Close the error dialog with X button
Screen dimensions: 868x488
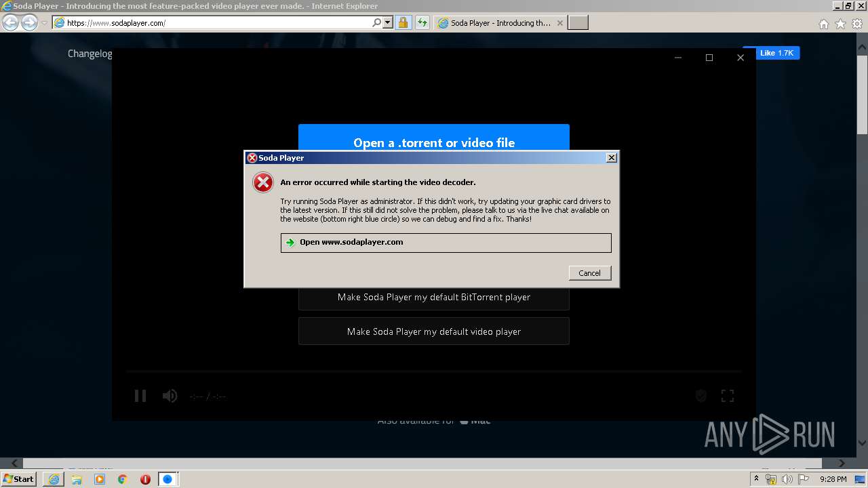click(611, 157)
